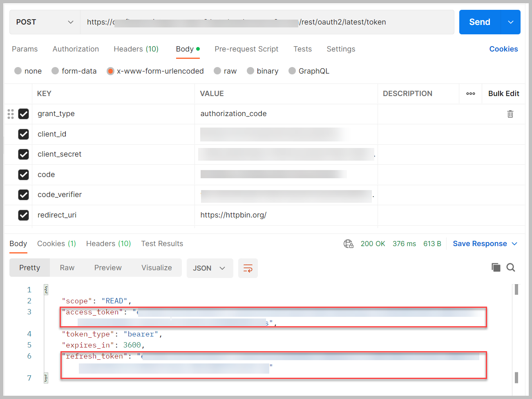Search within the response body
Screen dimensions: 532x399
click(x=510, y=267)
